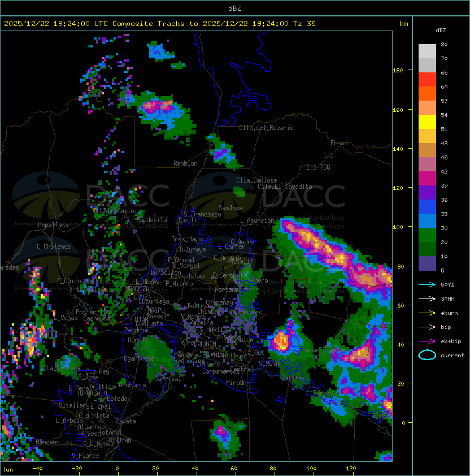Click the Perdriel map label
Image resolution: width=470 pixels, height=476 pixels.
point(138,330)
